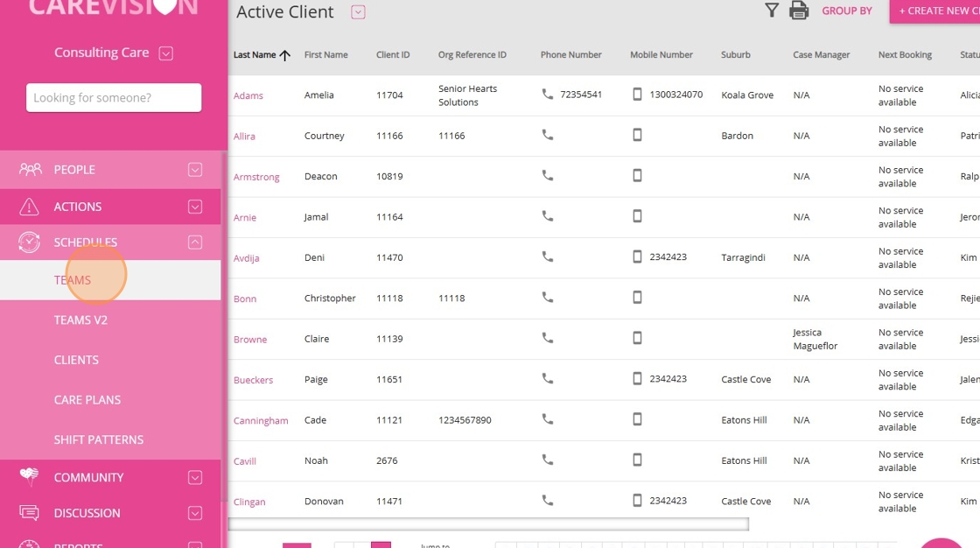
Task: Expand the People menu chevron
Action: coord(195,170)
